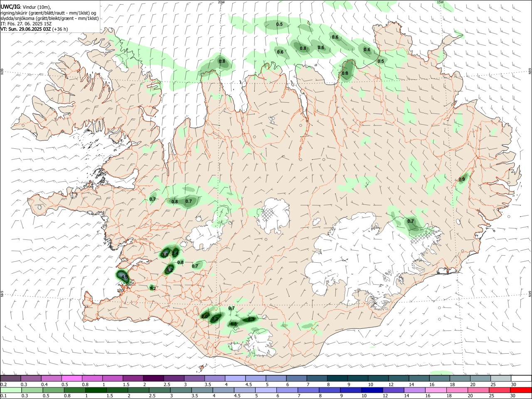Pick the deep blue lower legend swatch at 10
532x399 pixels.
(372, 390)
